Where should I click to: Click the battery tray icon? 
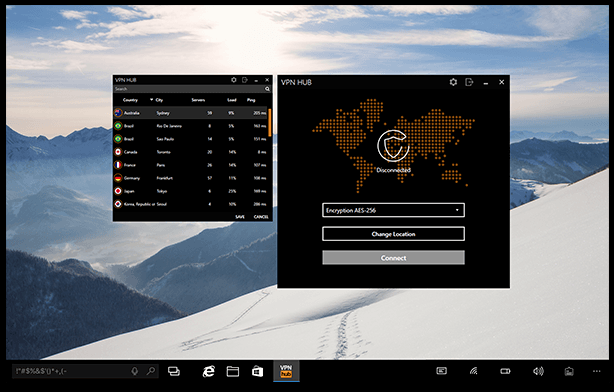tap(506, 371)
